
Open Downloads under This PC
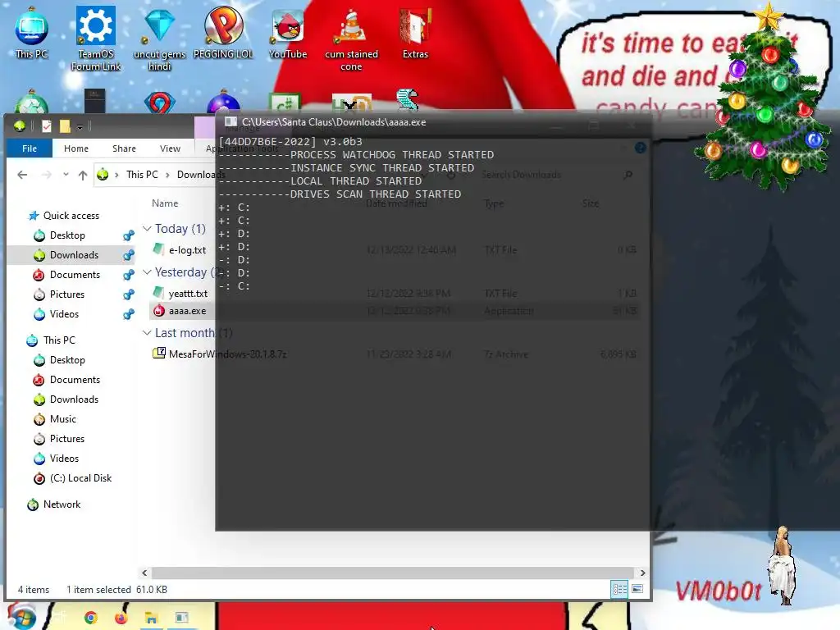pyautogui.click(x=74, y=399)
